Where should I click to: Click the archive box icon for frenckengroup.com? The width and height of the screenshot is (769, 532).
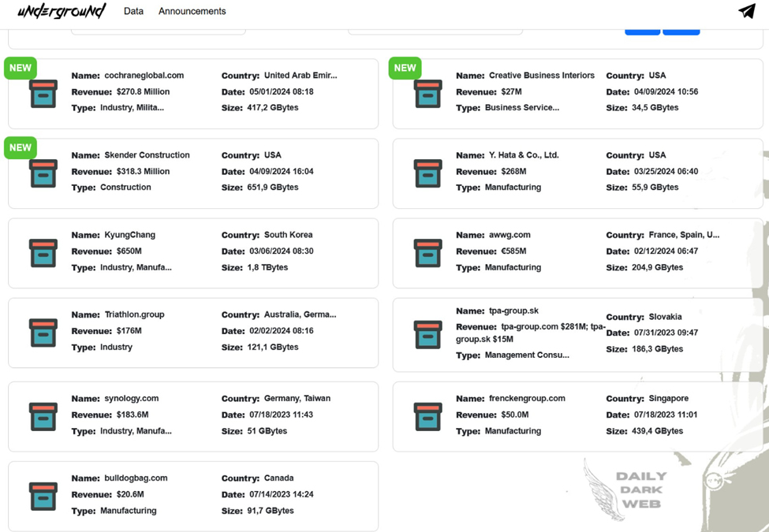[x=427, y=416]
